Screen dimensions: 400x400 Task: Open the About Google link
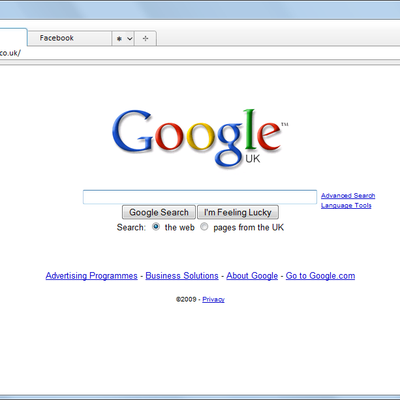(252, 276)
